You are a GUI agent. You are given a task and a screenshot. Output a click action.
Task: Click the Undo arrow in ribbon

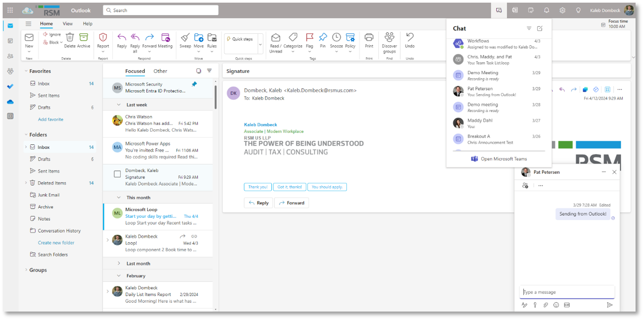pos(410,38)
